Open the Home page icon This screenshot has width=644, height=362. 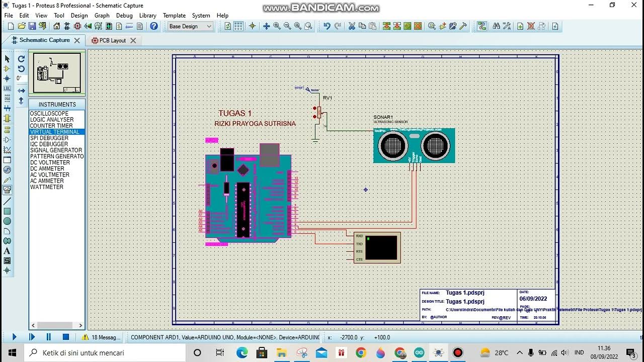tap(56, 26)
